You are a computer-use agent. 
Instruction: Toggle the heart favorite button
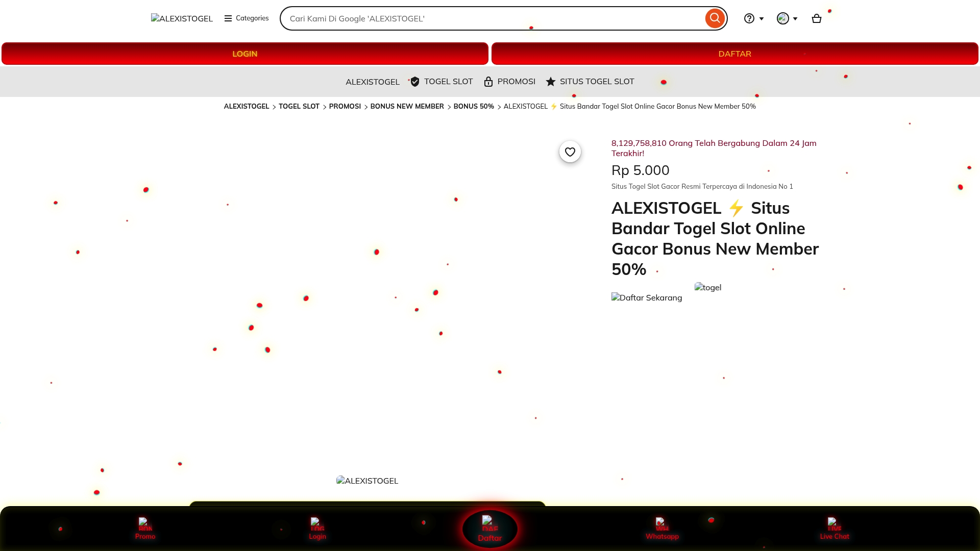tap(570, 152)
